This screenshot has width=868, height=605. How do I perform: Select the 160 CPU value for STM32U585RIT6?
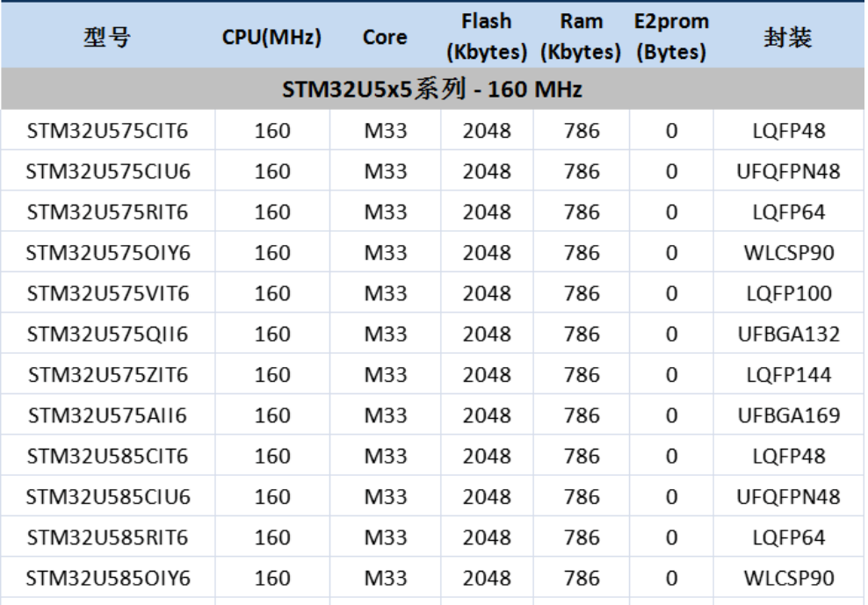[x=271, y=537]
